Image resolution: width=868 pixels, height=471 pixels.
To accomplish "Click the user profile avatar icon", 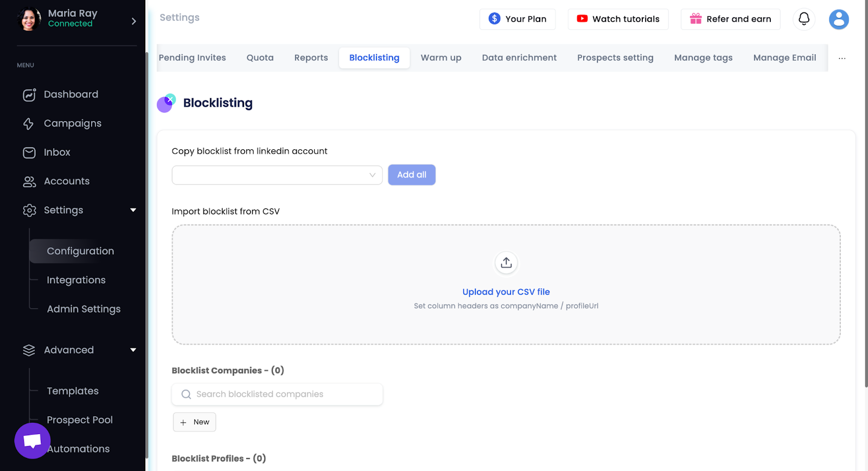I will click(838, 19).
